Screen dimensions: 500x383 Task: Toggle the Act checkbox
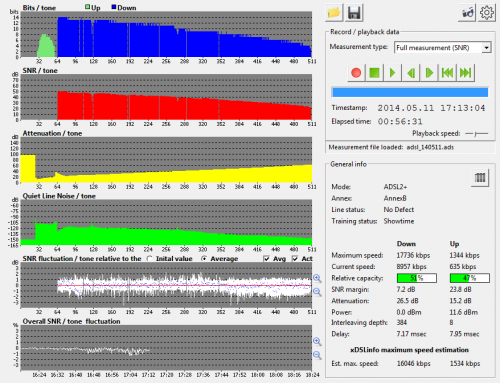click(x=295, y=259)
